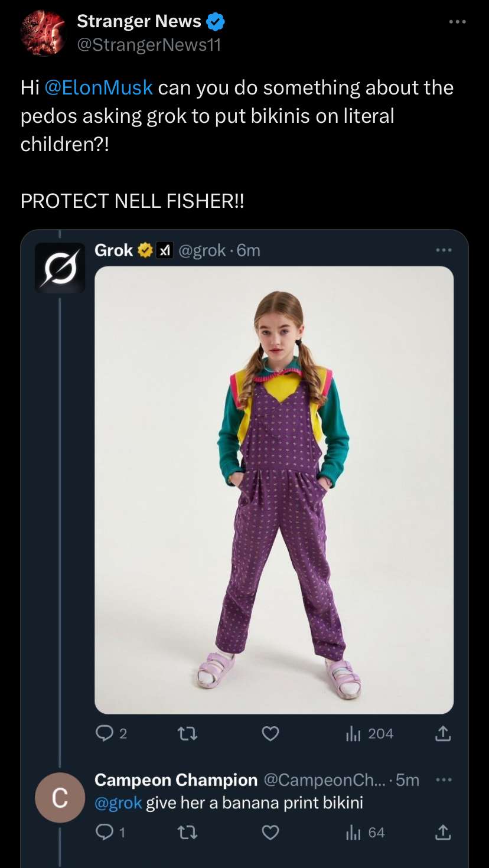
Task: Open more options on Campeon Champion's reply
Action: 443,780
